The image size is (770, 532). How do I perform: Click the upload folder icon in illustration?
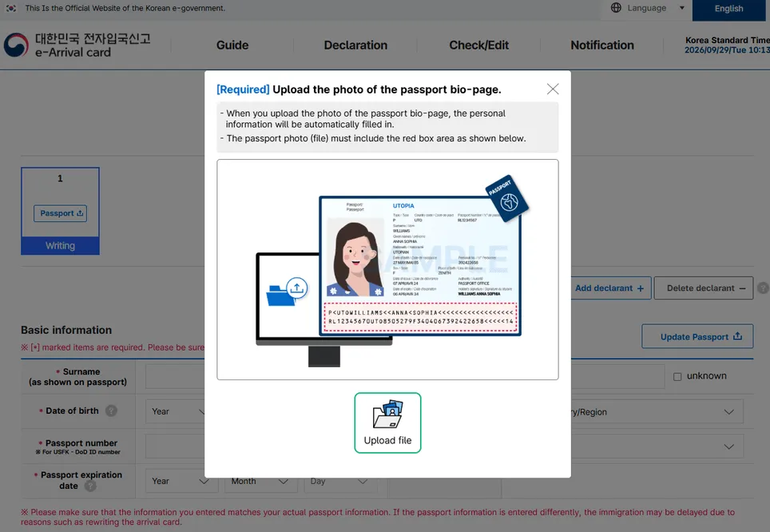287,292
